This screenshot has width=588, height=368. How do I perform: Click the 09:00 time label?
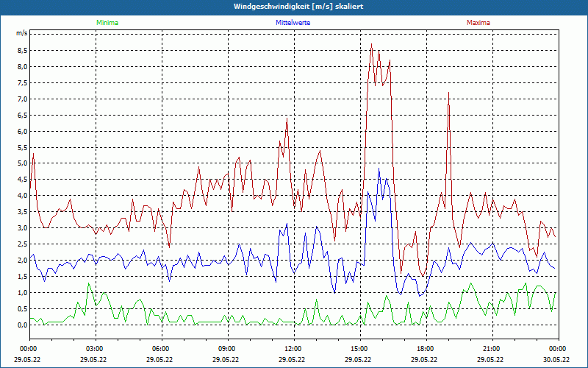[x=228, y=349]
